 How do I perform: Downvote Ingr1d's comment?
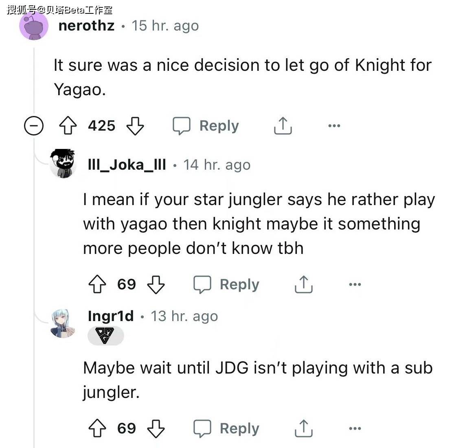pos(156,428)
